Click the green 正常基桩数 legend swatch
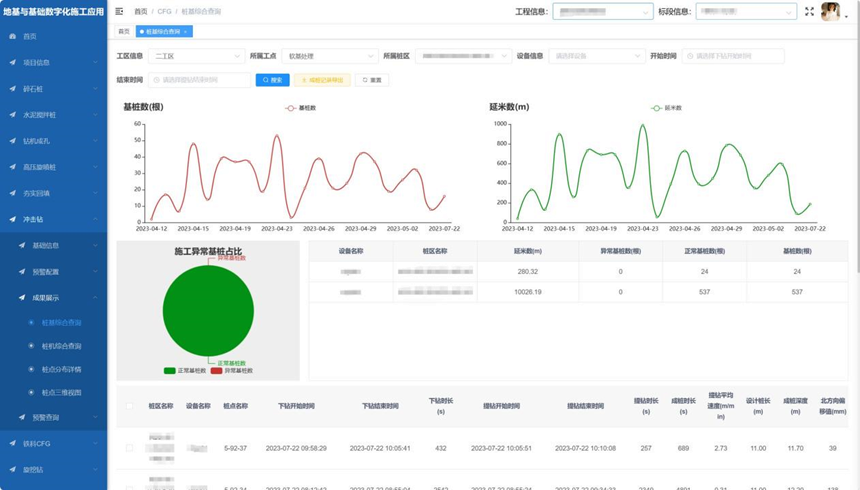Image resolution: width=860 pixels, height=490 pixels. 170,371
